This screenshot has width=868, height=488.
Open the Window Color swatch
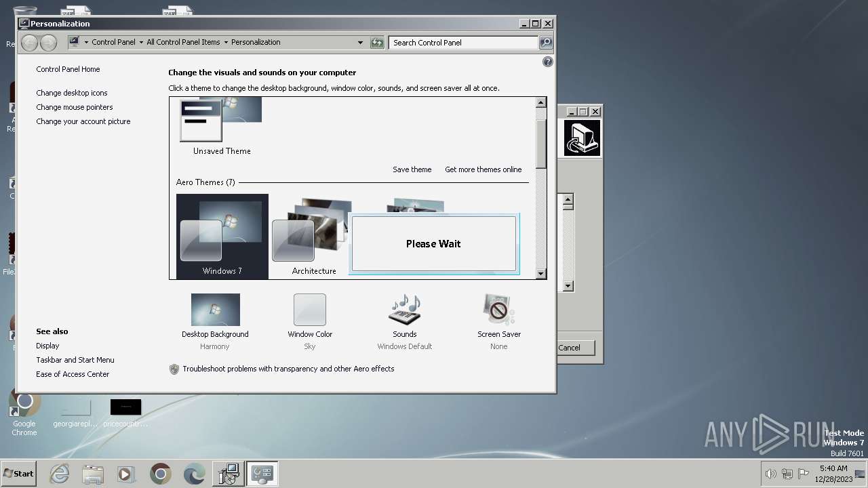(x=310, y=310)
